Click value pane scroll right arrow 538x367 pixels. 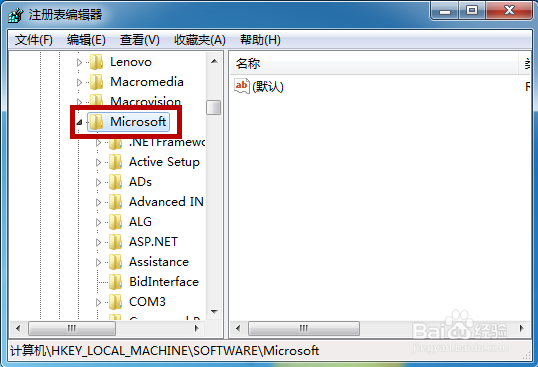522,328
